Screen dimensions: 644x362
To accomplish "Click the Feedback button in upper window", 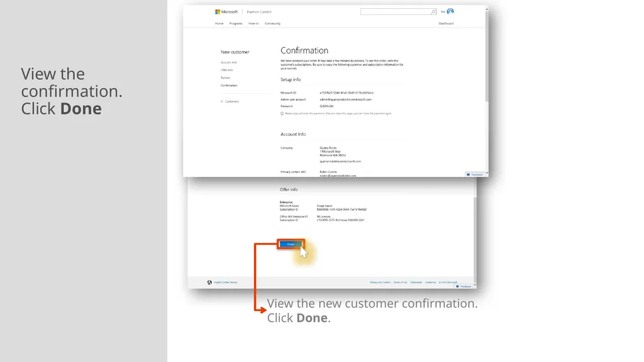I will point(475,174).
